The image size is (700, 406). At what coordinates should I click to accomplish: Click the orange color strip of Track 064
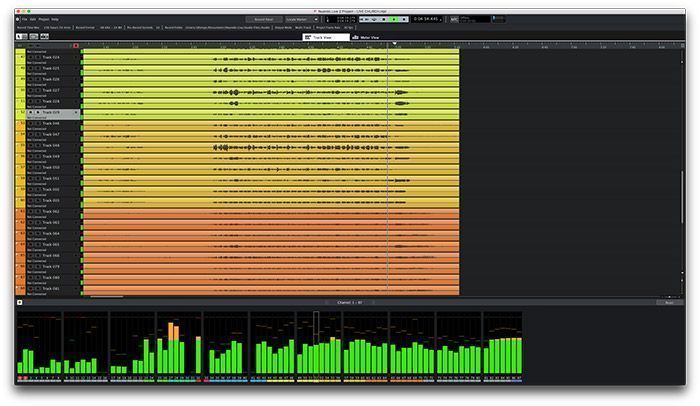click(21, 235)
